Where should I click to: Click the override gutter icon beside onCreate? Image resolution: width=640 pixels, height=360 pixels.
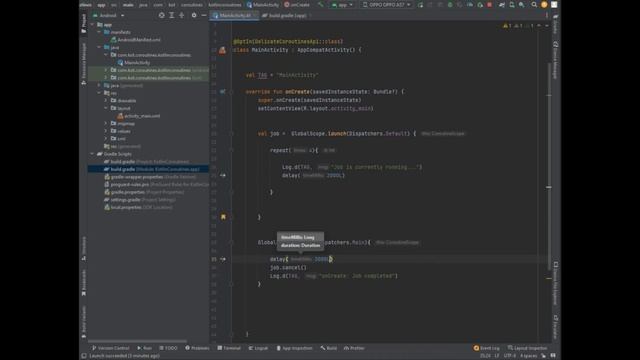222,92
